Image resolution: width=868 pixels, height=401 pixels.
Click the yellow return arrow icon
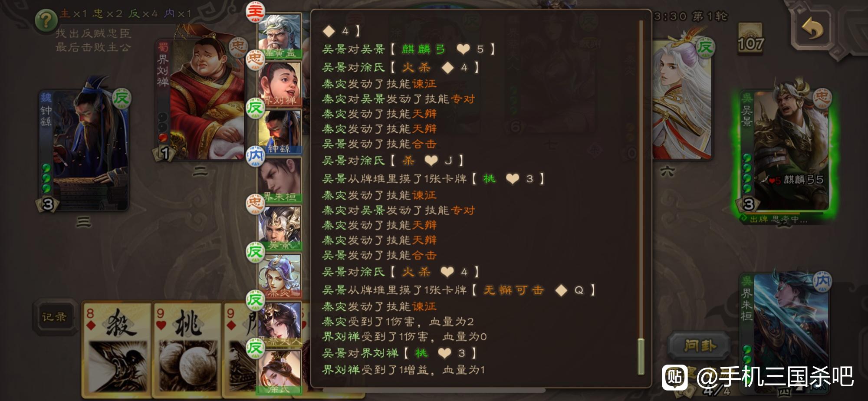click(x=812, y=28)
